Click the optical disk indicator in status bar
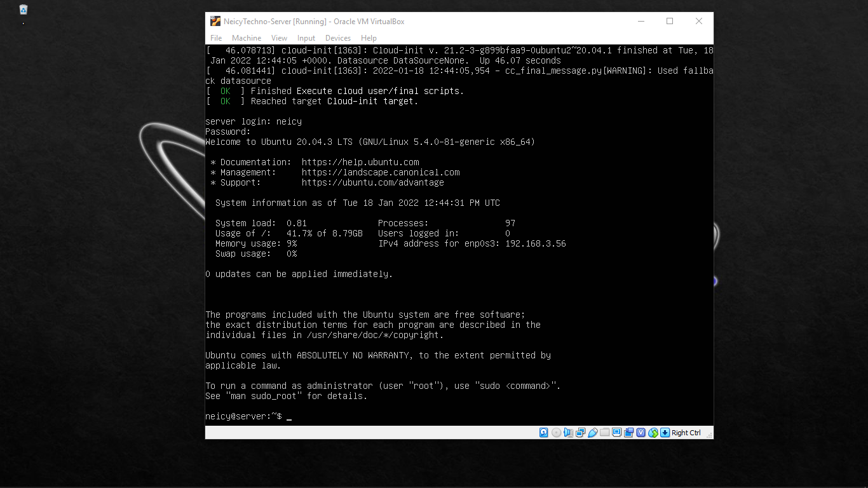868x488 pixels. (x=557, y=433)
